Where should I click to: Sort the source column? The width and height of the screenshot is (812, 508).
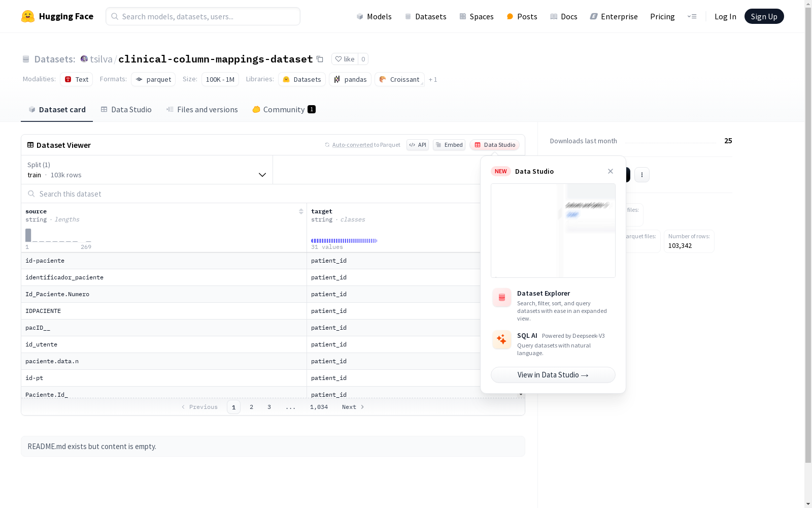tap(301, 211)
